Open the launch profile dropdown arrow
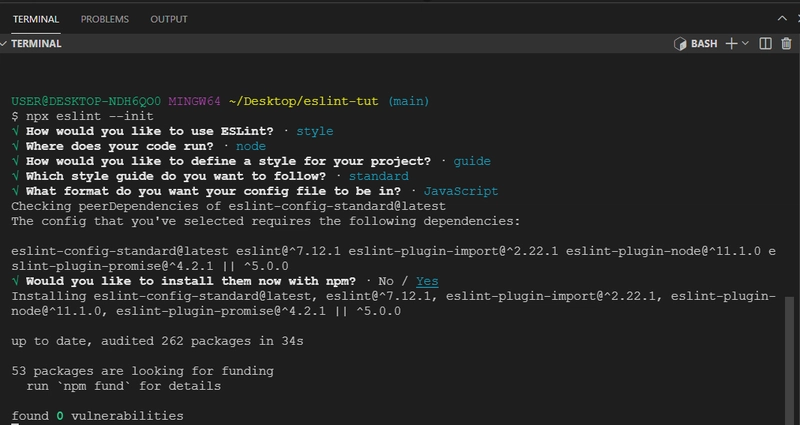The width and height of the screenshot is (800, 425). click(745, 44)
